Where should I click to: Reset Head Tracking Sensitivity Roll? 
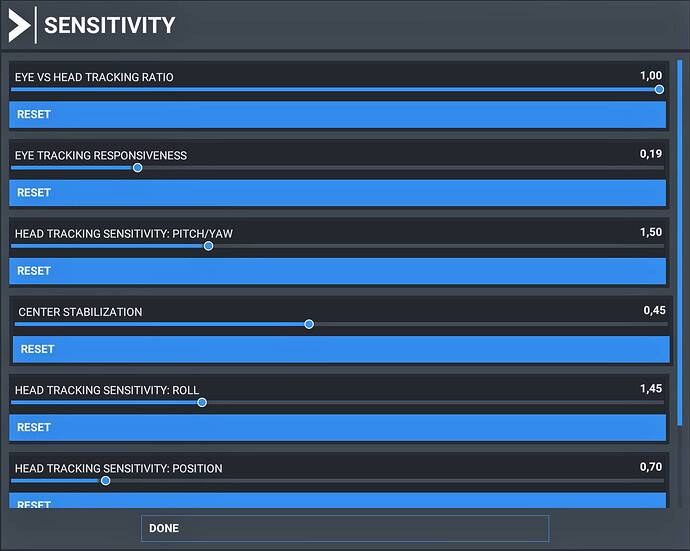pyautogui.click(x=338, y=427)
